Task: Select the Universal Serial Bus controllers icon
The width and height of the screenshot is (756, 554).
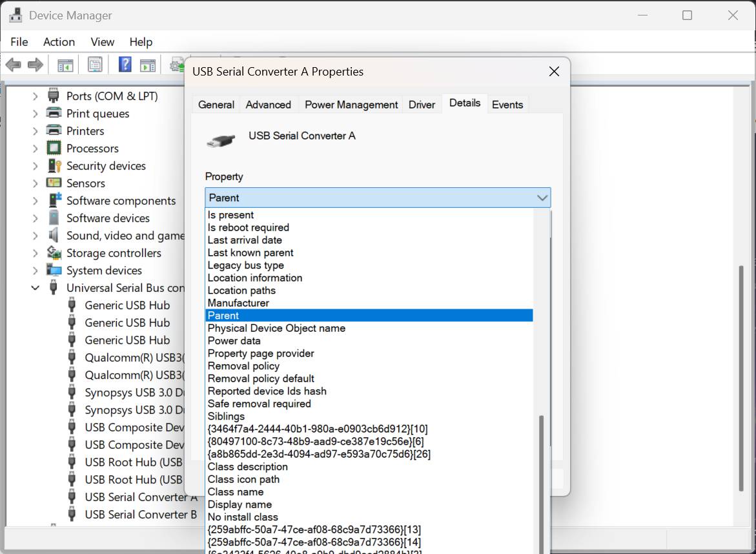Action: point(54,287)
